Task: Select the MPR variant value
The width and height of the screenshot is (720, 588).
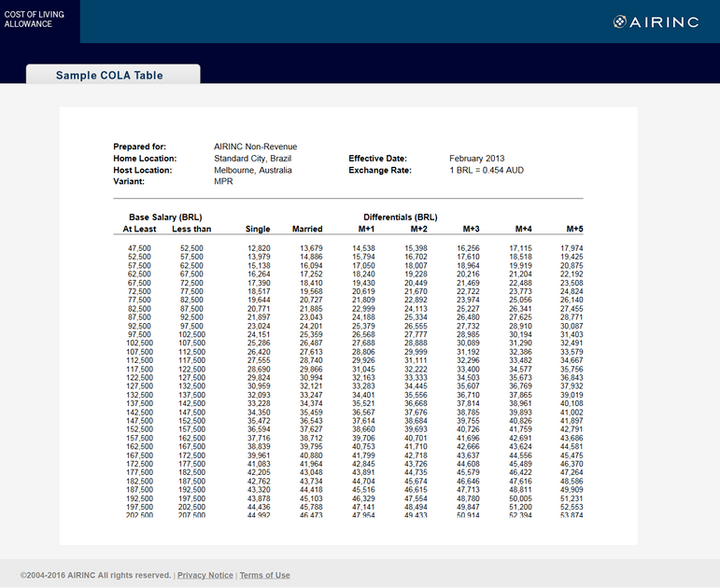Action: tap(223, 181)
